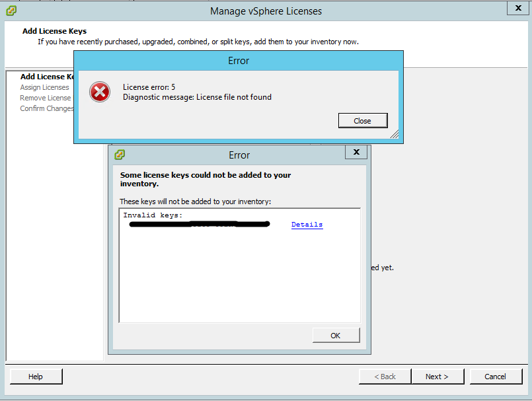Click the Add License Keys page heading
This screenshot has width=532, height=401.
coord(55,31)
